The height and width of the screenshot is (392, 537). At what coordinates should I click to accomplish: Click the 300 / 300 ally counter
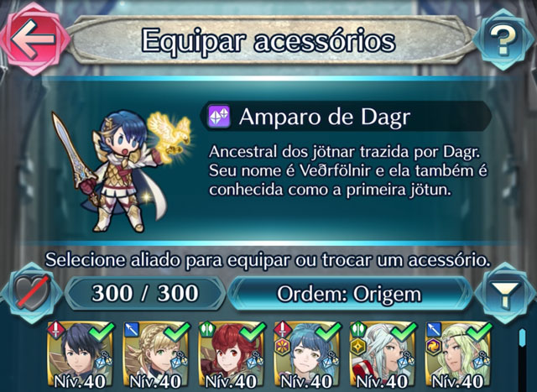145,294
